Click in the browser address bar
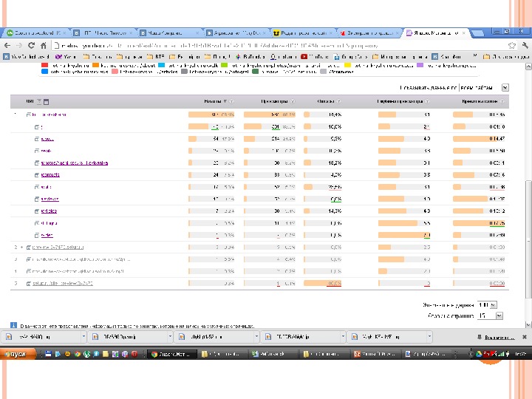The image size is (532, 399). point(279,46)
